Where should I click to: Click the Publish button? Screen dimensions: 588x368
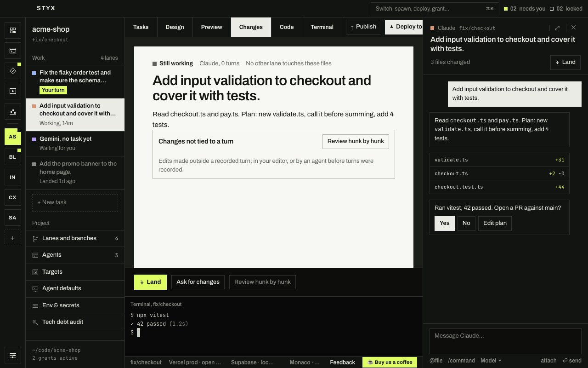363,27
